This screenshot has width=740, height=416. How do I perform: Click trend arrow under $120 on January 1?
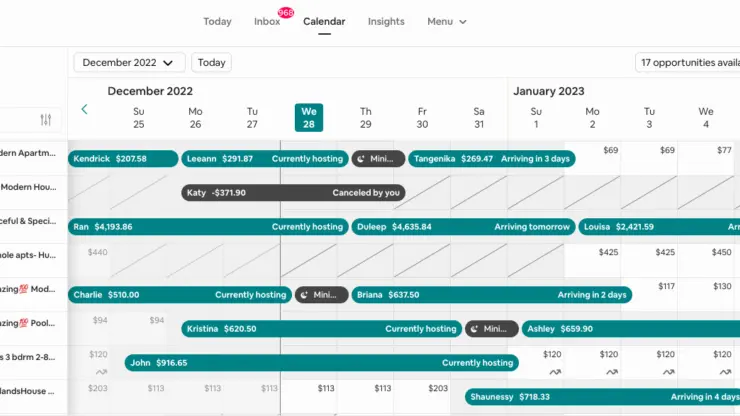click(x=555, y=372)
